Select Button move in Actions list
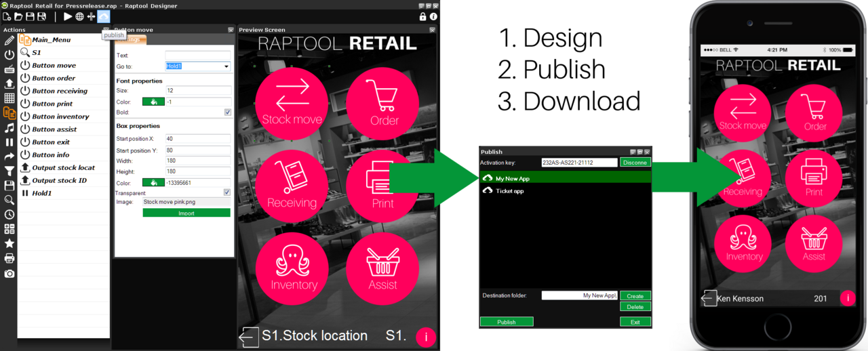This screenshot has height=351, width=868. pos(64,65)
